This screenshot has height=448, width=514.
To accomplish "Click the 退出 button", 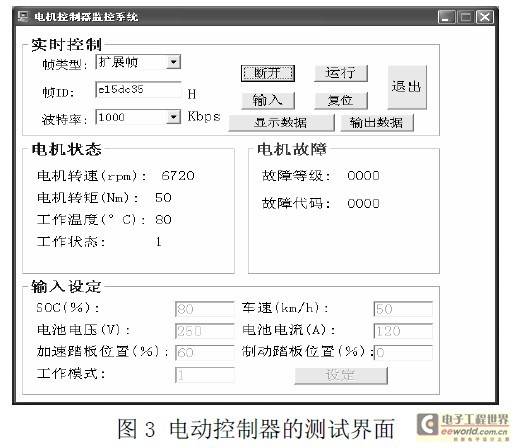I will [x=407, y=87].
